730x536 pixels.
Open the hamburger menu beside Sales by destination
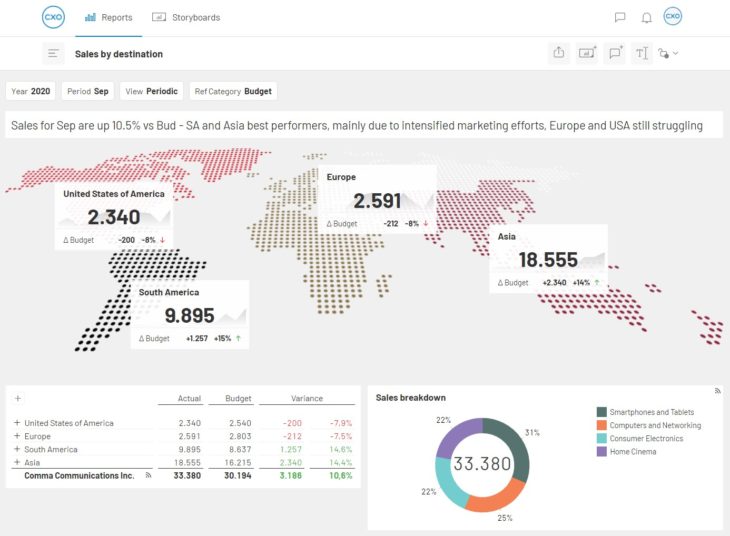pos(54,54)
